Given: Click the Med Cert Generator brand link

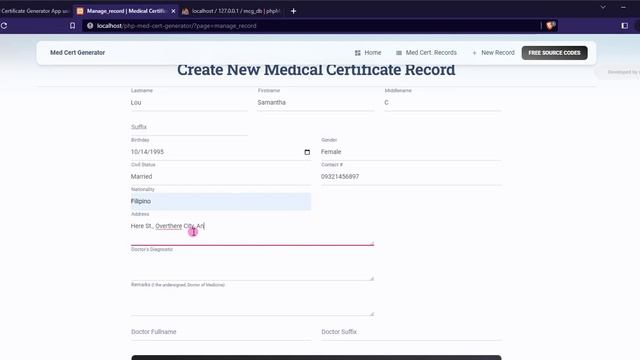Looking at the screenshot, I should tap(78, 53).
